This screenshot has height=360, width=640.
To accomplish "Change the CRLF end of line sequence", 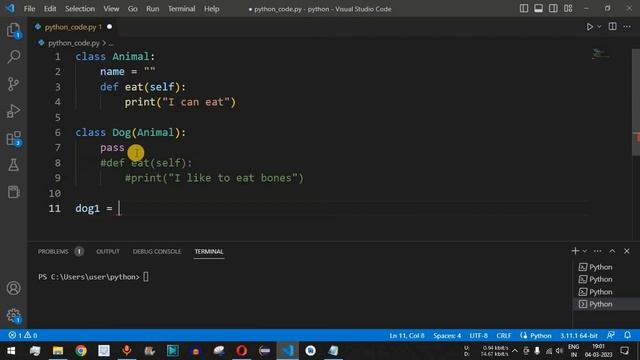I will tap(504, 336).
